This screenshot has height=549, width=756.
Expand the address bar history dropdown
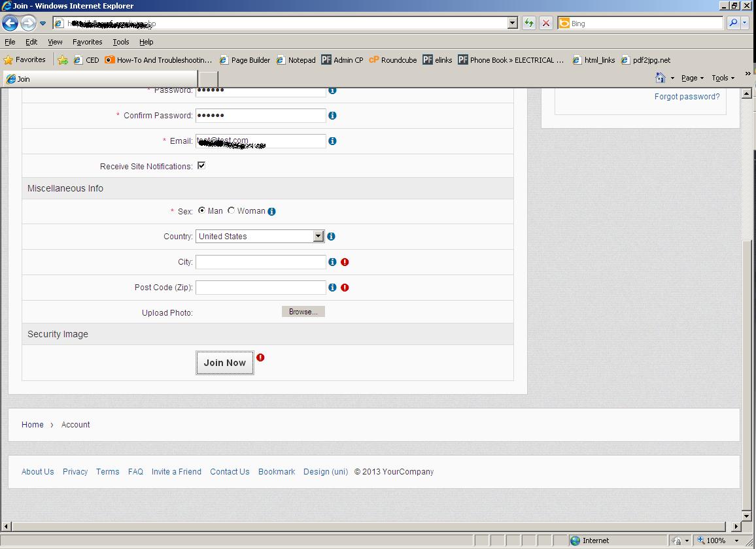point(512,23)
